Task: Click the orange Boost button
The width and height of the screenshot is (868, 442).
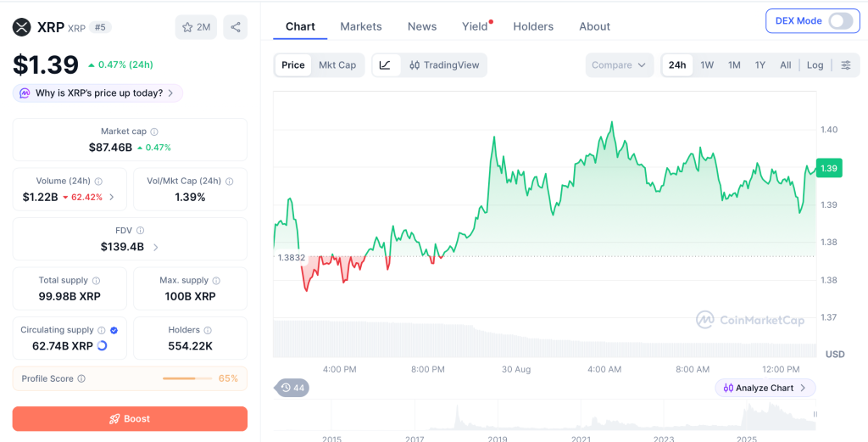Action: [130, 419]
